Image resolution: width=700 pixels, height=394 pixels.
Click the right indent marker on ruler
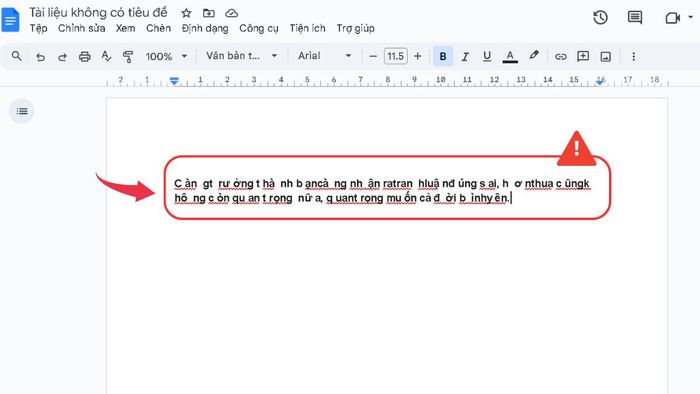(x=600, y=82)
